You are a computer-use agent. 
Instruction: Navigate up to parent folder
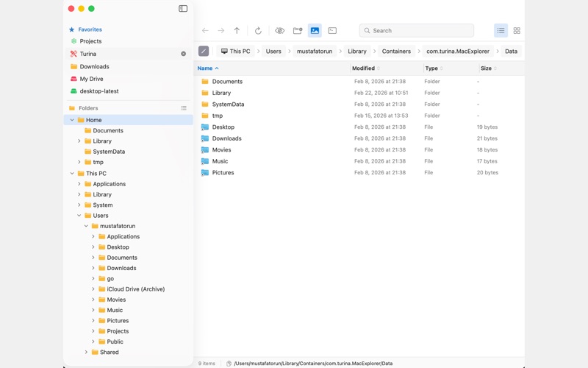click(x=237, y=31)
